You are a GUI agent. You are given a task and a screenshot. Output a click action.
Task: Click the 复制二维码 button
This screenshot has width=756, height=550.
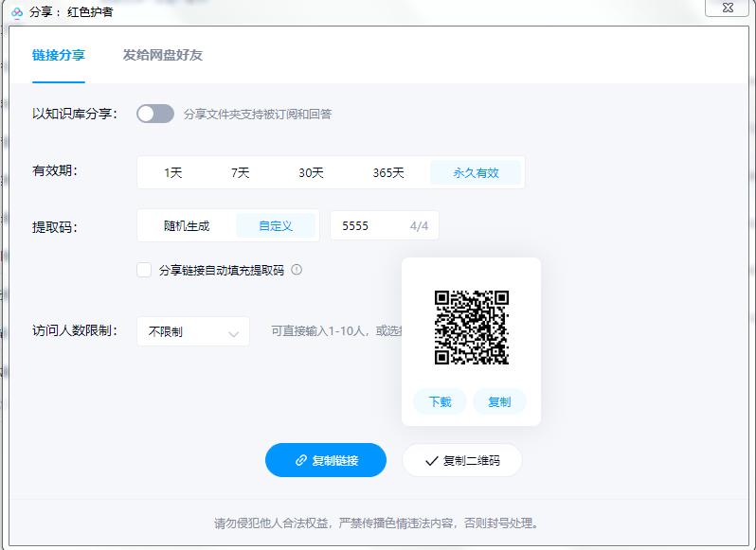coord(462,460)
